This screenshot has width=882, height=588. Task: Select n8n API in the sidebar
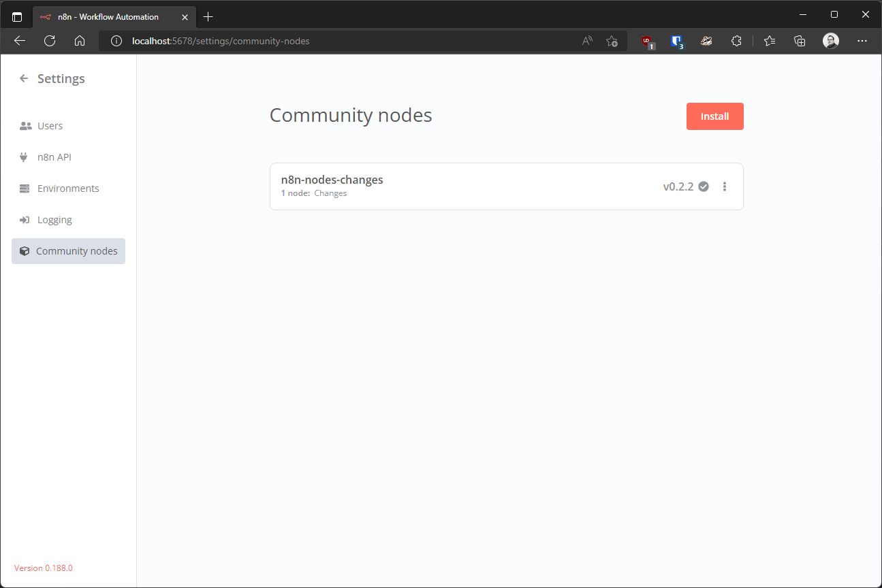tap(54, 157)
